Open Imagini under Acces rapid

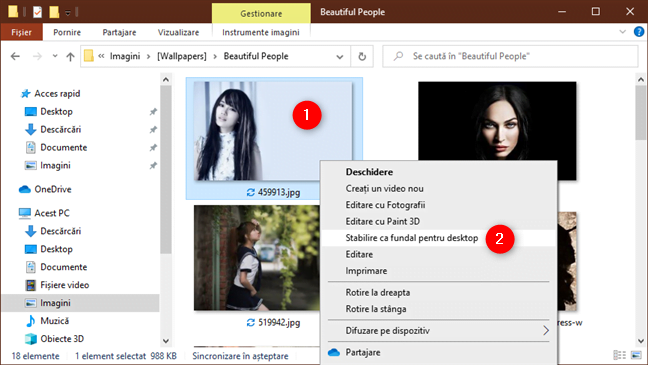55,165
